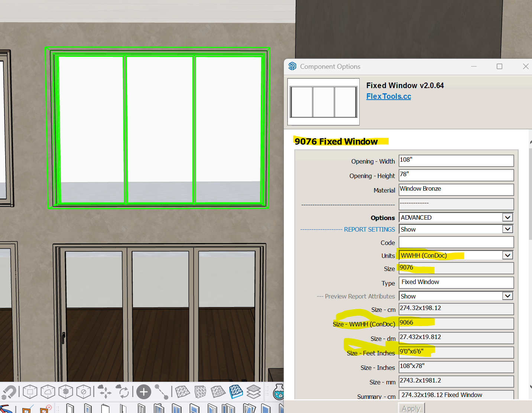This screenshot has width=532, height=413.
Task: Click the magnet tool icon
Action: (x=9, y=392)
